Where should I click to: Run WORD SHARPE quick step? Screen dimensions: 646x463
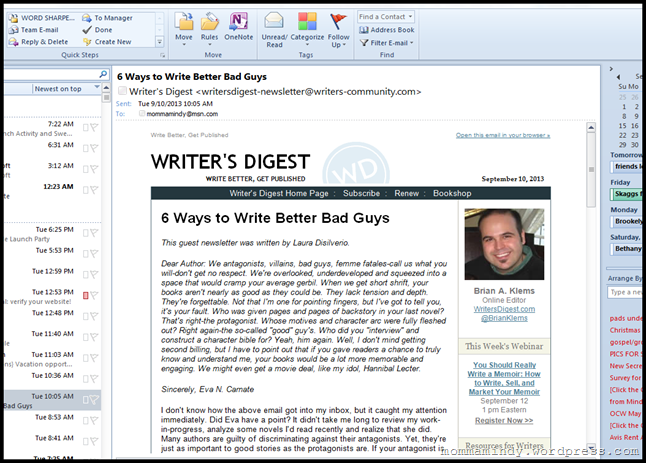[x=42, y=18]
